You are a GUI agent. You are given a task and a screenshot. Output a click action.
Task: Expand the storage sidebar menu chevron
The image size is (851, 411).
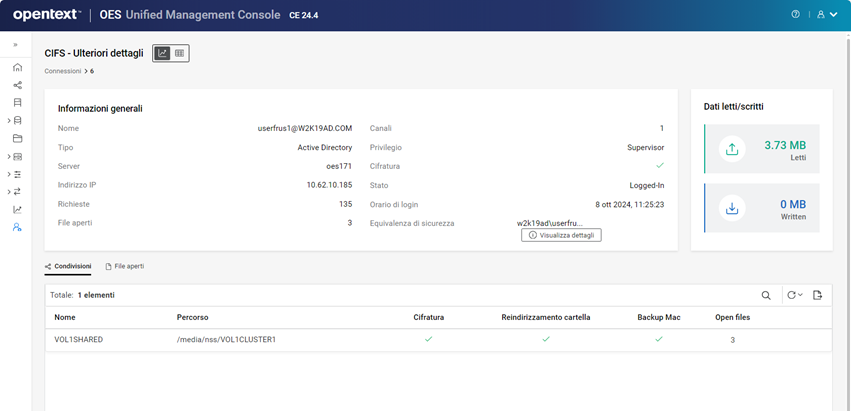(9, 121)
